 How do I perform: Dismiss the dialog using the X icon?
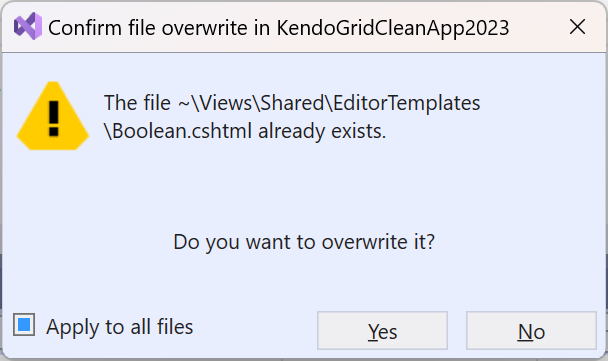(577, 27)
